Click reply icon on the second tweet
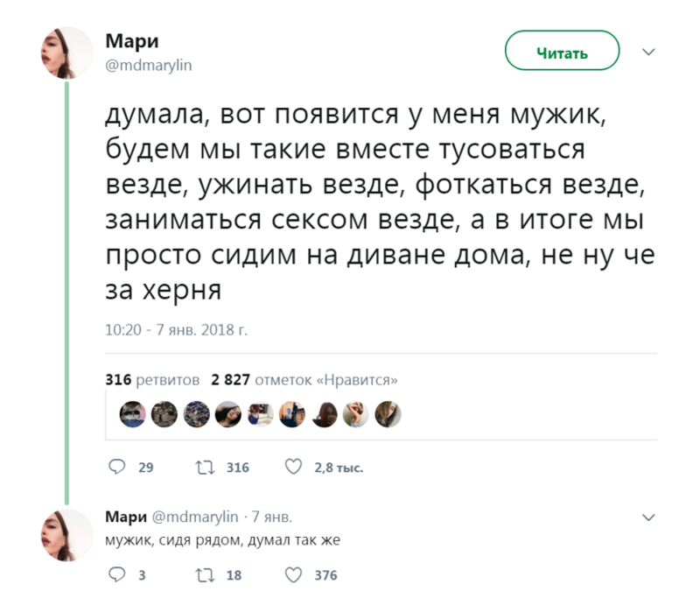 pos(115,575)
